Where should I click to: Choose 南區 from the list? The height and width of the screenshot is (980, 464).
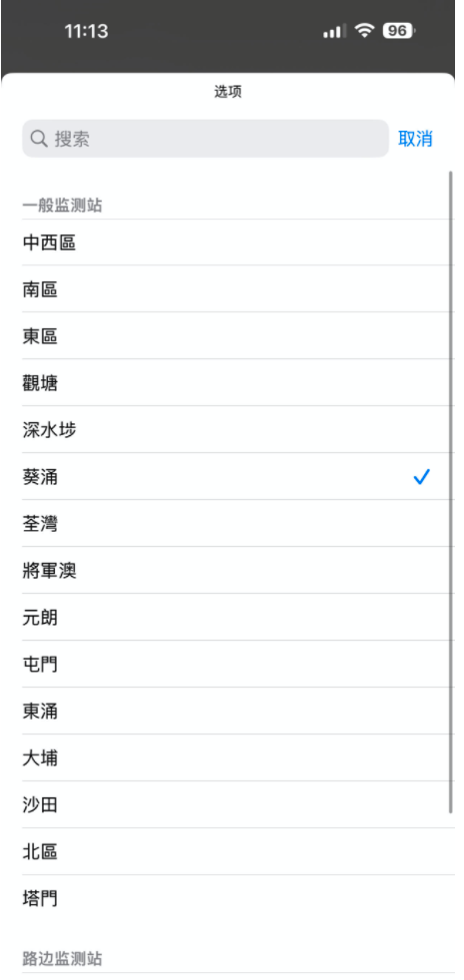(x=238, y=289)
